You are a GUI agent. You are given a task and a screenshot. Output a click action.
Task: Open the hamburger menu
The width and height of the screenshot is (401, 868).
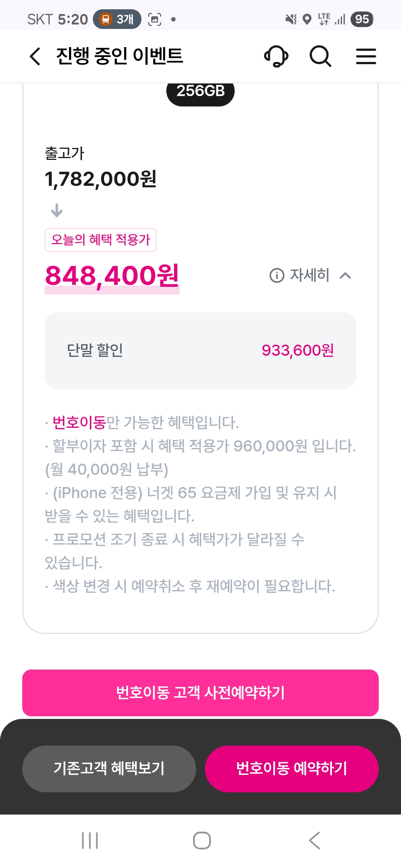pos(366,56)
